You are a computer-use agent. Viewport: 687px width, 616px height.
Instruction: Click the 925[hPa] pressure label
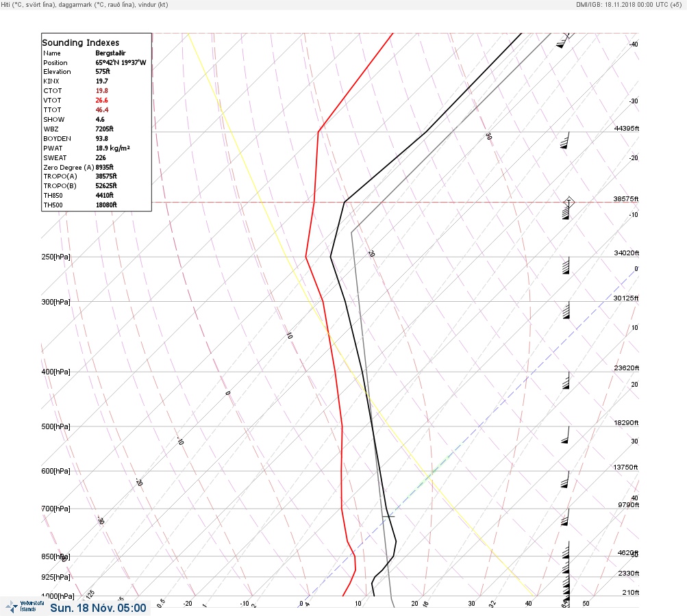[55, 578]
